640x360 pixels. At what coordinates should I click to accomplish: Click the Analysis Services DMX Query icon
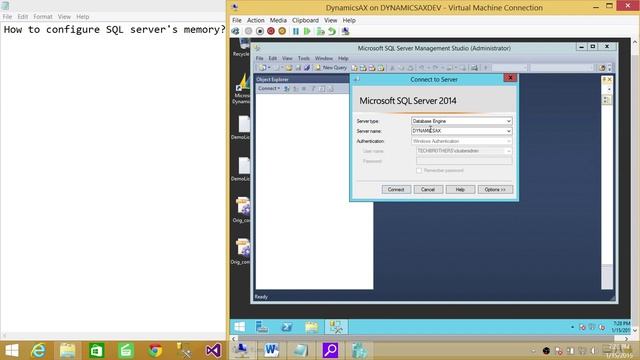click(x=372, y=68)
